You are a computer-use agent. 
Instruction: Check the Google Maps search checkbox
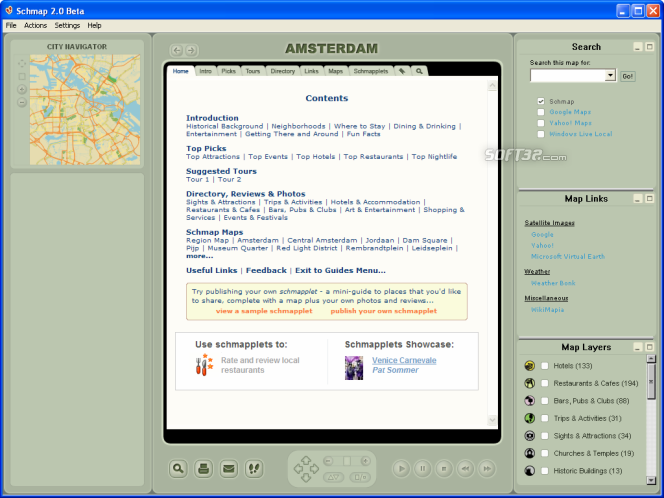coord(541,112)
